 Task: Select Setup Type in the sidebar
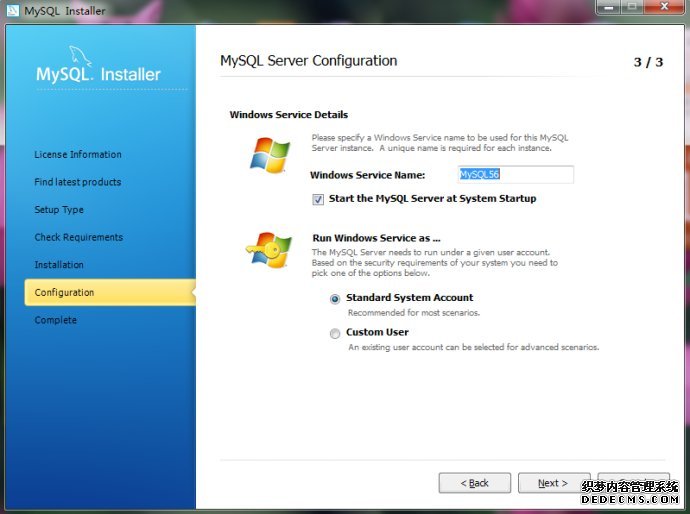point(59,210)
